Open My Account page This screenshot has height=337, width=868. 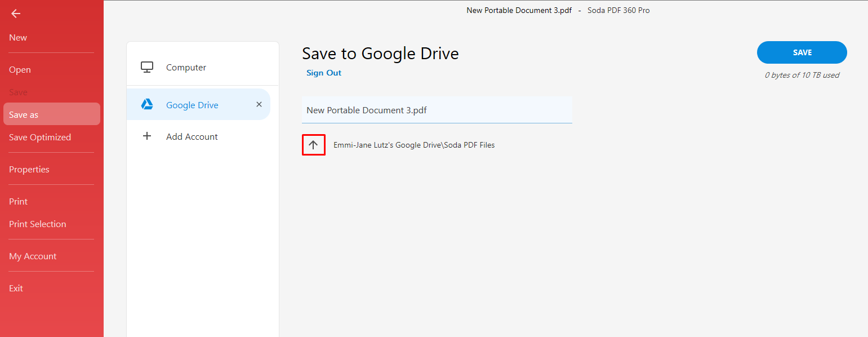coord(33,256)
